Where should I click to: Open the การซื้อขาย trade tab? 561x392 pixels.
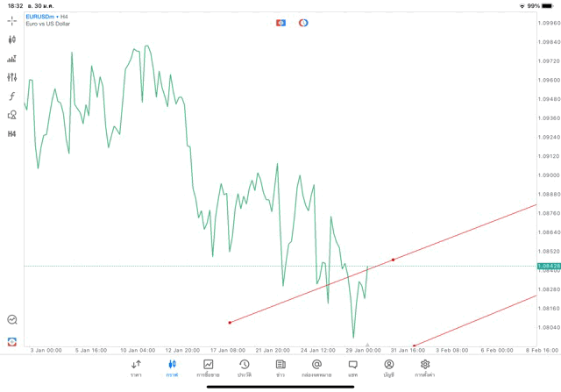coord(209,368)
